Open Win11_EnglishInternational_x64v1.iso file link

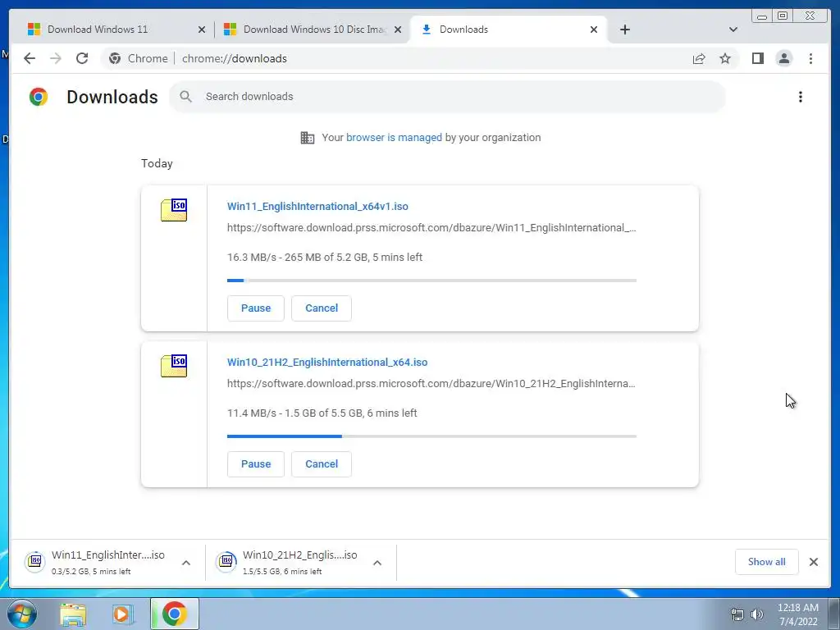pos(317,206)
